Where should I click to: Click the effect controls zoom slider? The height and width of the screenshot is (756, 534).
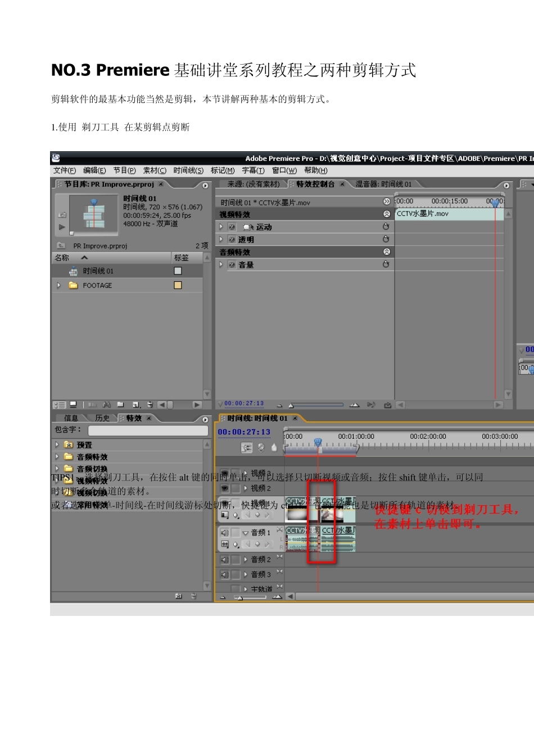[316, 405]
